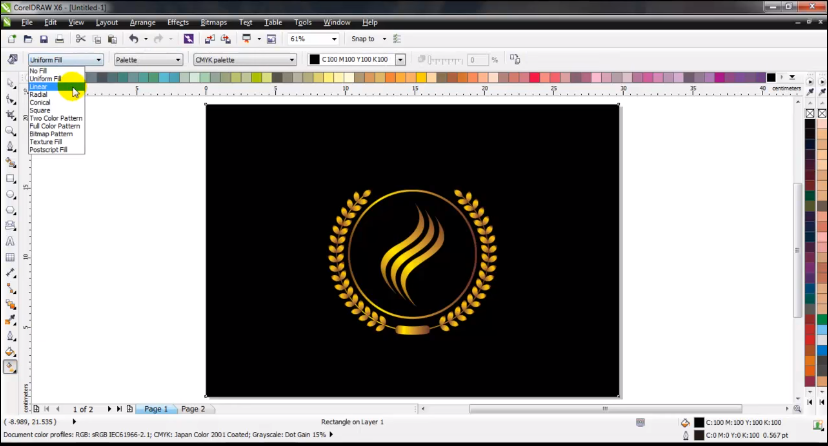Image resolution: width=828 pixels, height=446 pixels.
Task: Select the Fill bucket tool
Action: (x=10, y=352)
